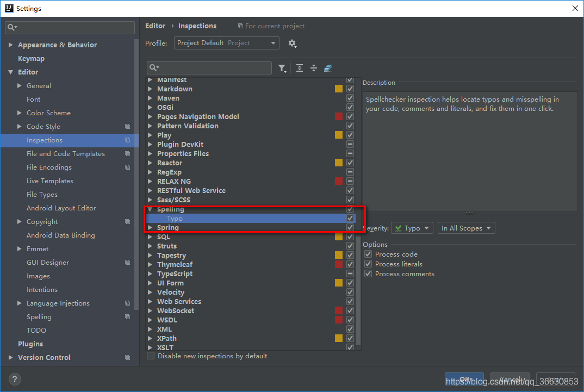Expand the Color Scheme settings node
584x392 pixels.
(x=20, y=113)
